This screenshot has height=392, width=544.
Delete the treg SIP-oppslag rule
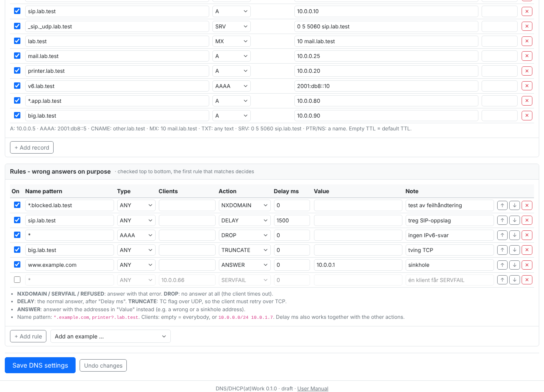point(527,220)
